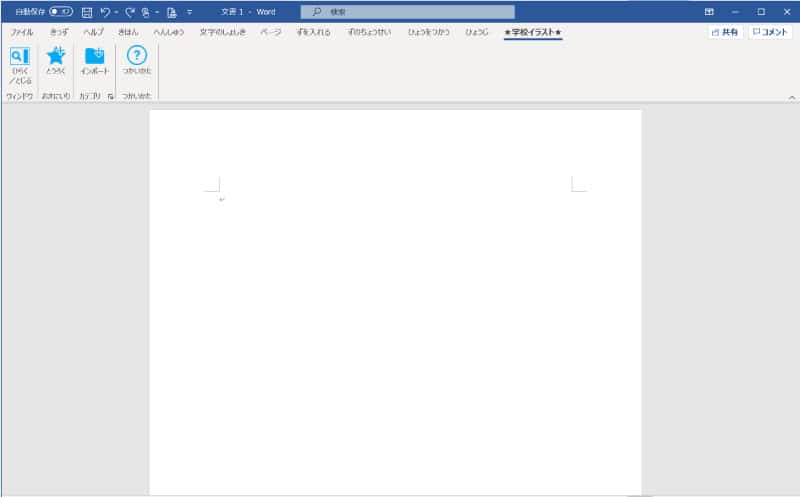Expand the quick access toolbar customize menu
The width and height of the screenshot is (800, 497).
click(189, 12)
